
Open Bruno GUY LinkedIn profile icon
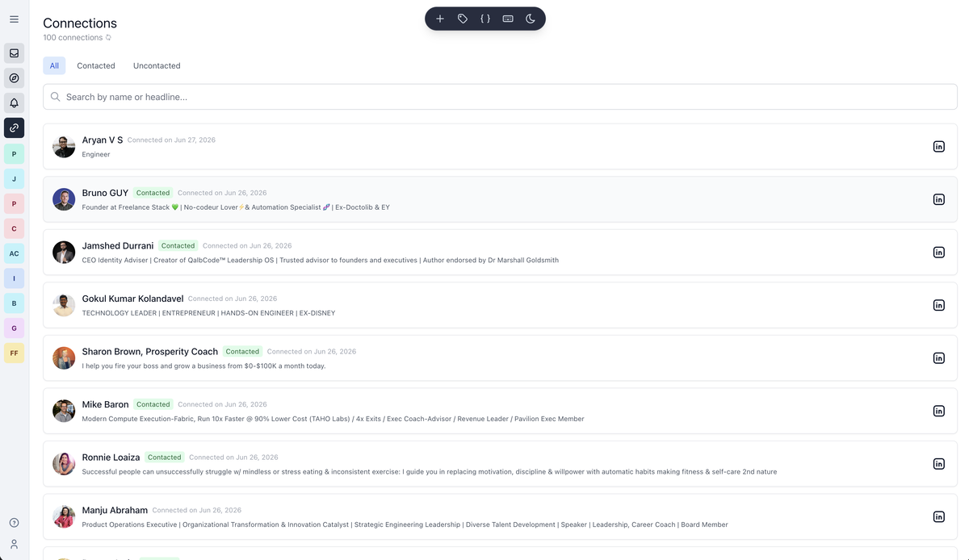(938, 199)
